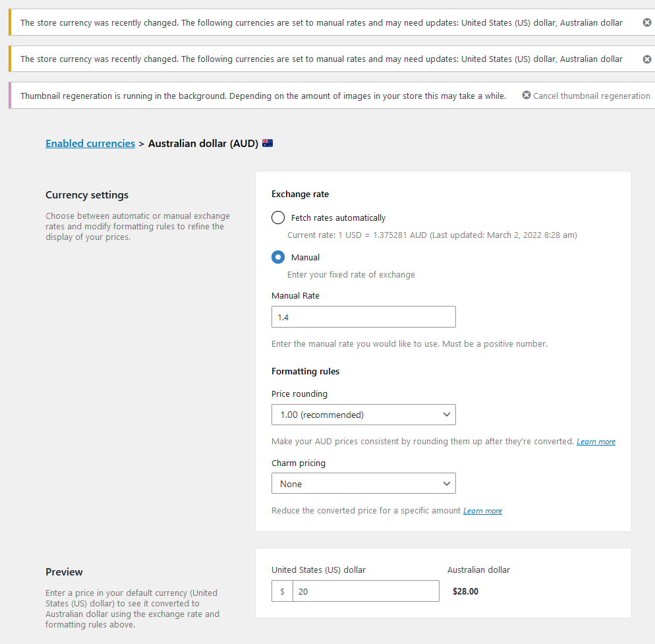Click the Preview section heading
Screen dimensions: 655x644
click(64, 572)
